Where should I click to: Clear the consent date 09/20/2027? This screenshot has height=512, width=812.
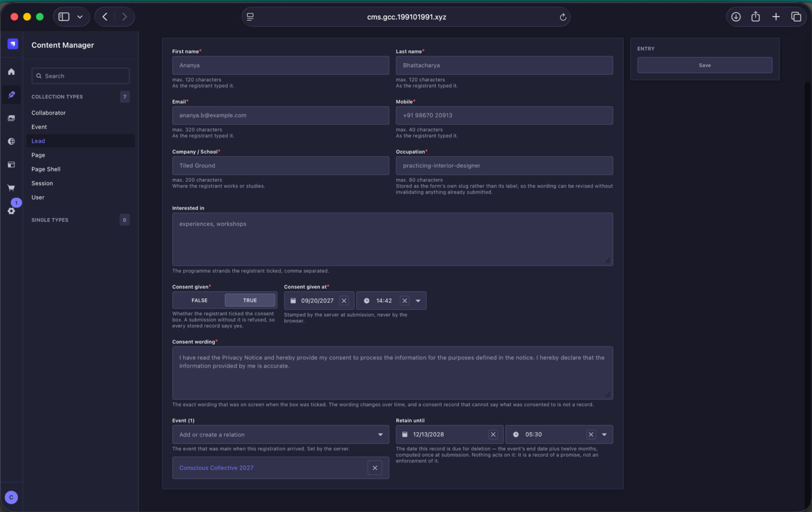(344, 301)
